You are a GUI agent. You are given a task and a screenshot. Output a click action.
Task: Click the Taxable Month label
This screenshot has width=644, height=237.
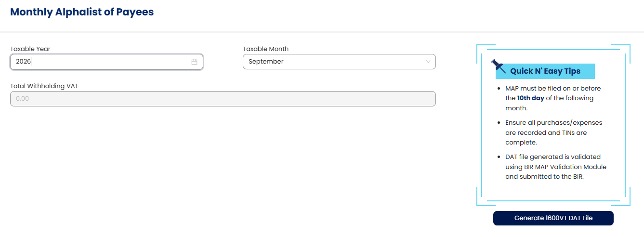[x=265, y=49]
